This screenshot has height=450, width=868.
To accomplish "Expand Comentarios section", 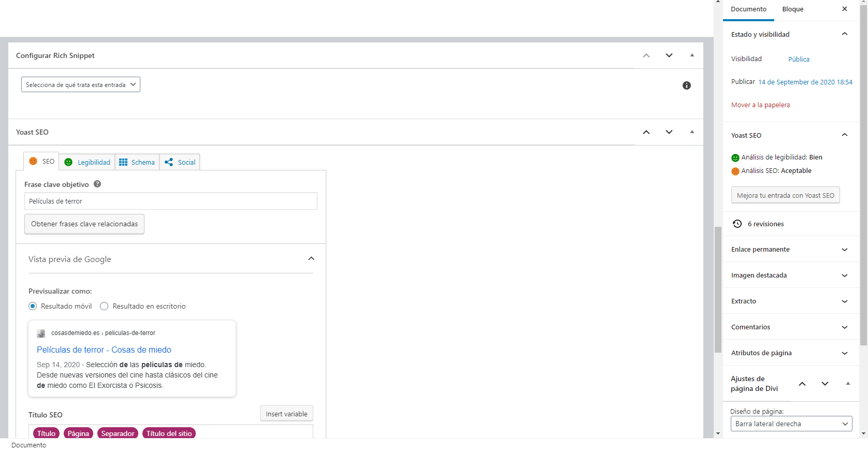I will point(845,327).
